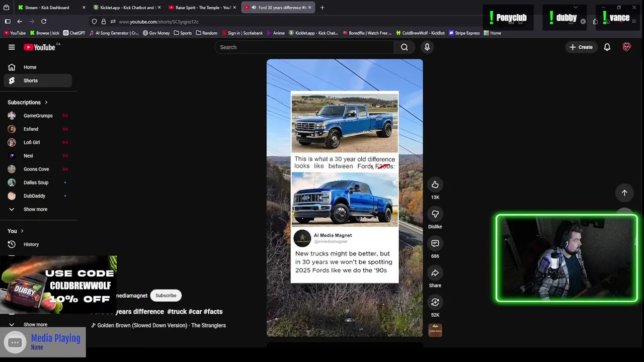Close the Raise Spirit tab

coord(234,8)
